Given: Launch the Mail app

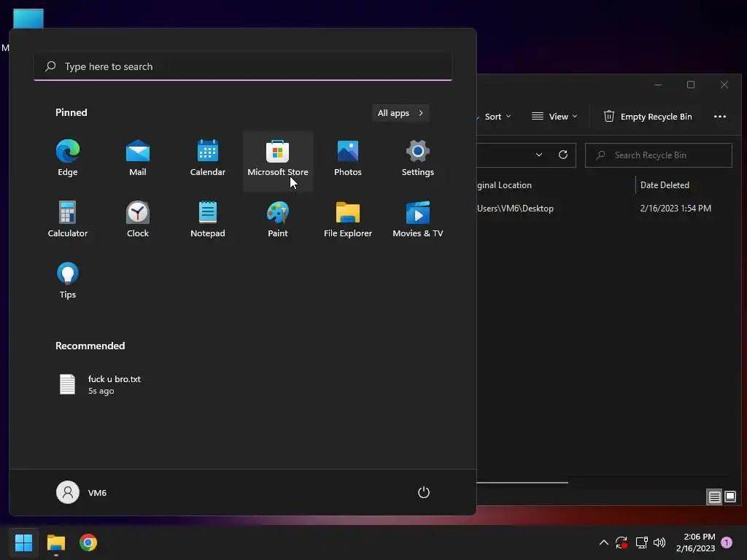Looking at the screenshot, I should [138, 158].
